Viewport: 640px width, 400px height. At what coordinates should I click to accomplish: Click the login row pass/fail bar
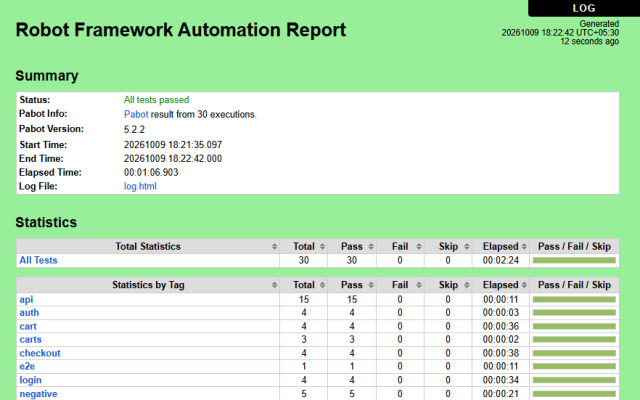[x=574, y=380]
